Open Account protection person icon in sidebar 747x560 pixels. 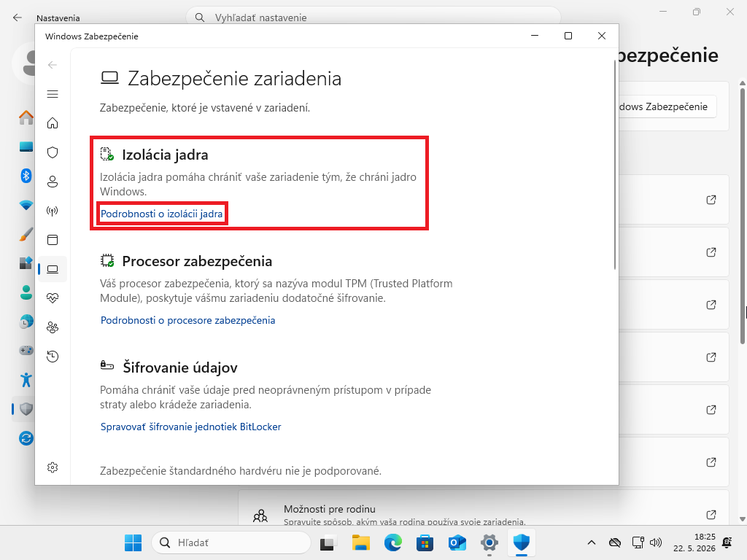pos(53,182)
